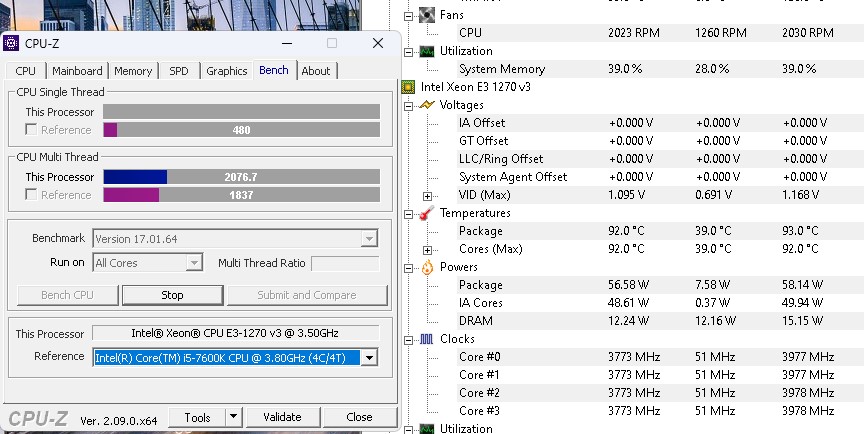This screenshot has width=864, height=434.
Task: Click the Temperatures thermometer icon
Action: tap(427, 213)
